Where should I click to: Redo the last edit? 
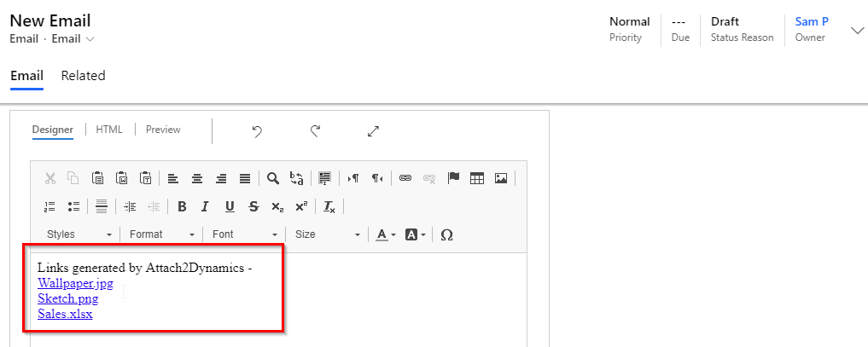click(x=315, y=131)
